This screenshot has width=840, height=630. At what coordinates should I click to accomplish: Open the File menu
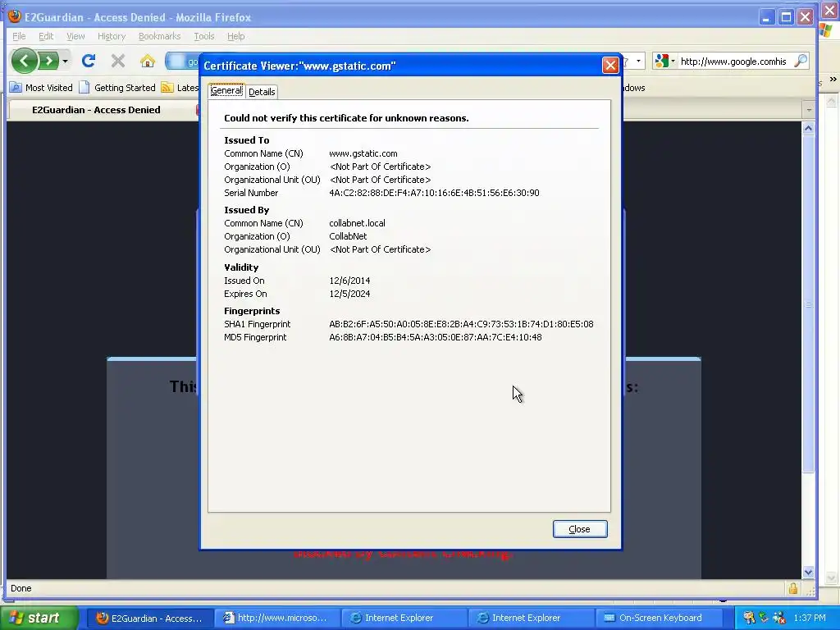tap(19, 36)
